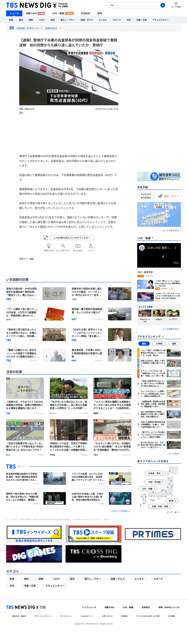Open 近畿・中国・四国 area button
Image resolution: width=187 pixels, height=644 pixels.
click(161, 506)
